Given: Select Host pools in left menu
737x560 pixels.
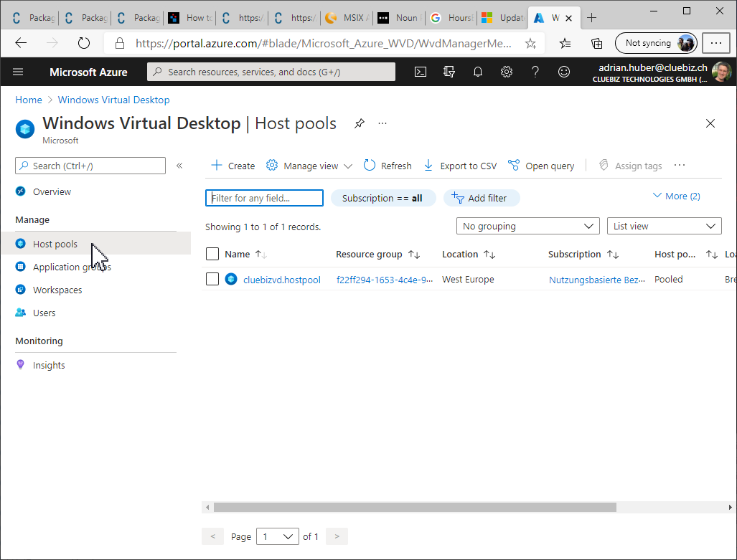Looking at the screenshot, I should (x=96, y=243).
